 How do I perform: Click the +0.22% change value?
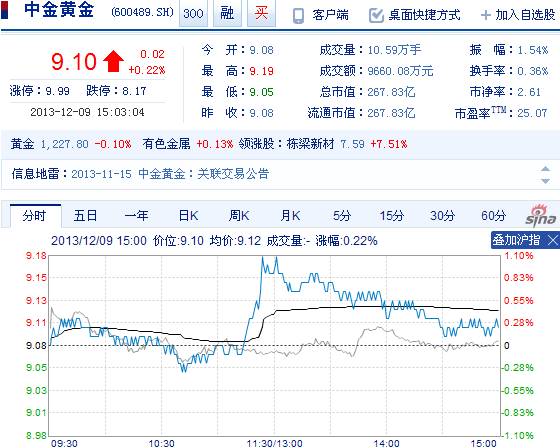pos(147,70)
